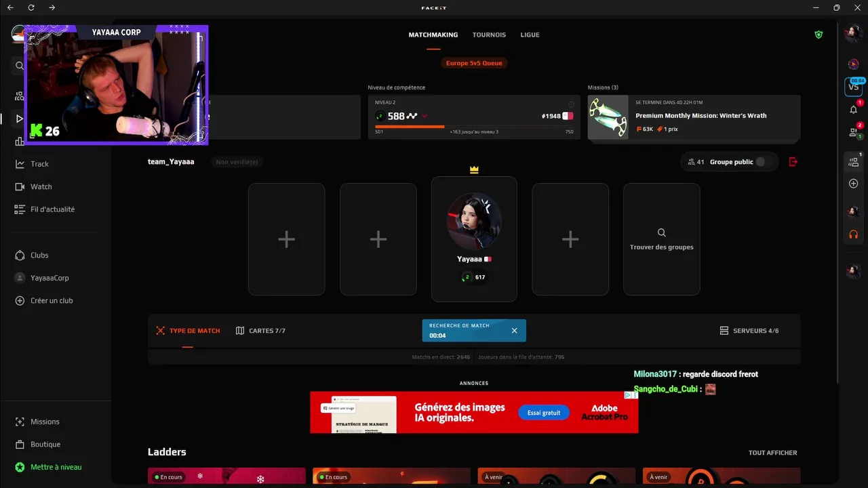Image resolution: width=868 pixels, height=488 pixels.
Task: Open the stats bar-chart sidebar icon
Action: [19, 141]
